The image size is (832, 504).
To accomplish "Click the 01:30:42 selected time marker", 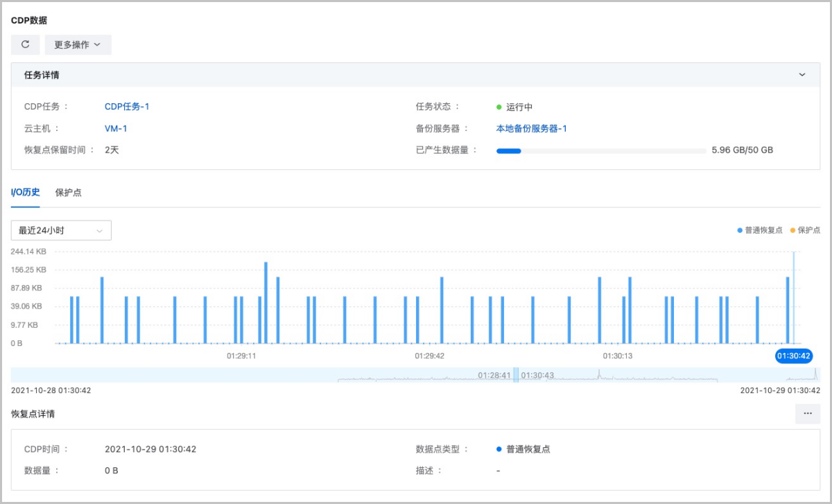I will (x=794, y=356).
